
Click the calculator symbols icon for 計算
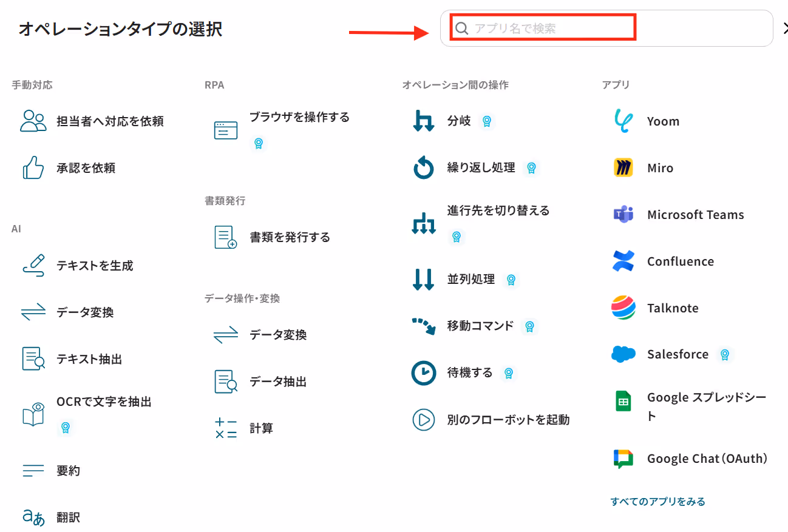[226, 428]
